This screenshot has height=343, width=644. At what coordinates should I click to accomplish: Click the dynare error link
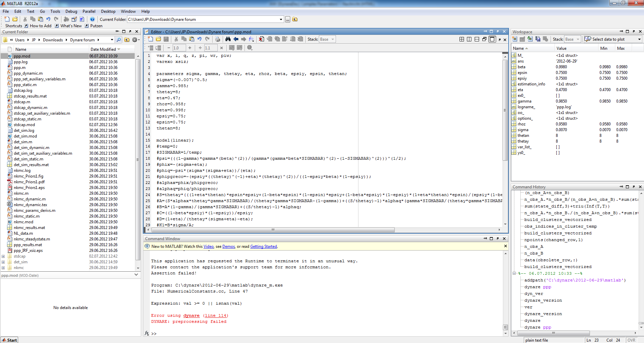tap(191, 315)
